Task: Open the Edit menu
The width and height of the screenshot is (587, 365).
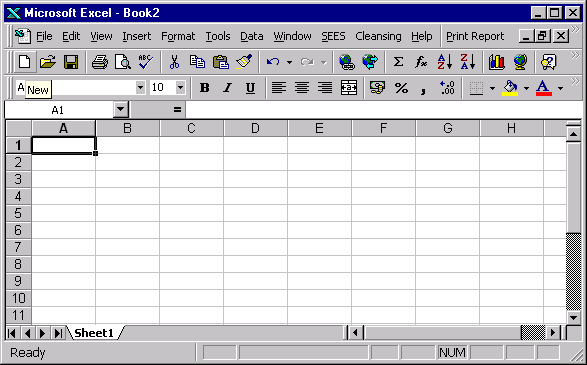Action: pyautogui.click(x=71, y=36)
